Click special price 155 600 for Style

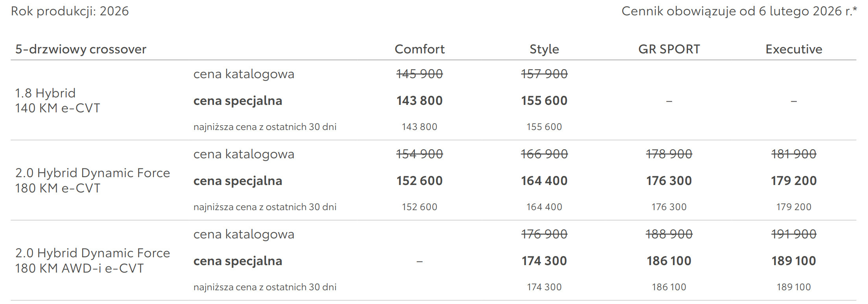click(x=544, y=101)
